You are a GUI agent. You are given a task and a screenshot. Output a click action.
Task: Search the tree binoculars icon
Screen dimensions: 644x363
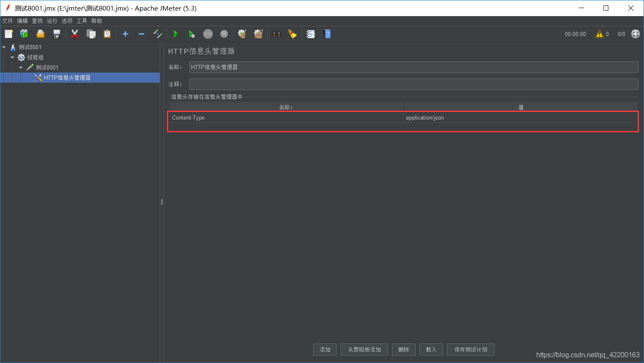tap(277, 34)
